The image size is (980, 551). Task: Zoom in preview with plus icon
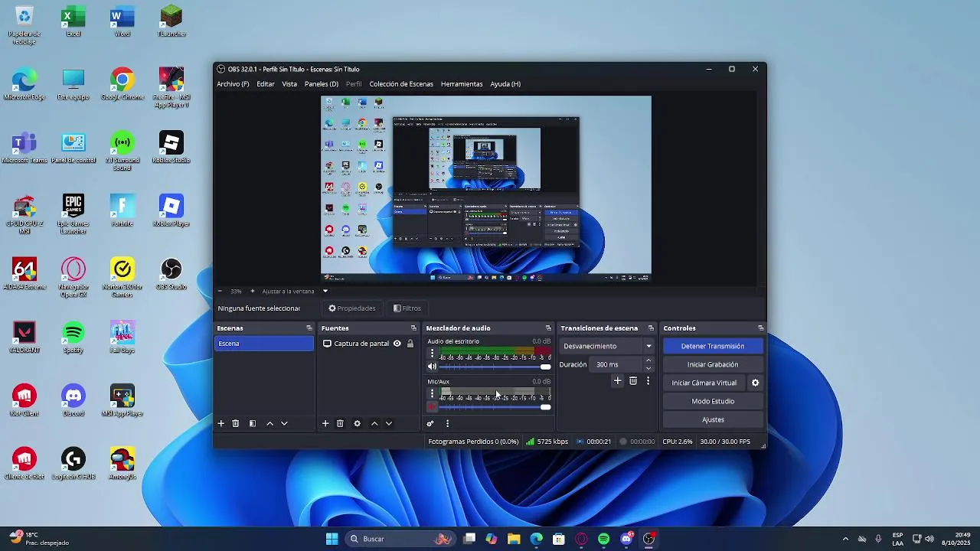point(252,291)
